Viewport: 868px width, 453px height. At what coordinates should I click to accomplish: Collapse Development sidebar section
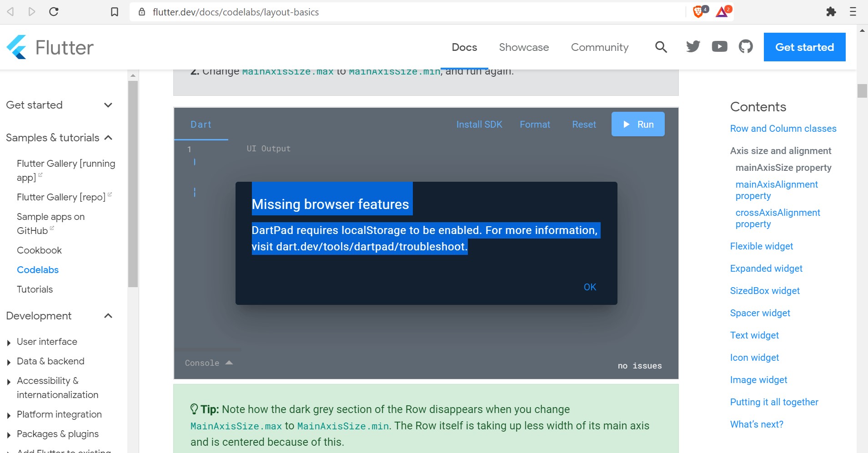click(x=108, y=316)
